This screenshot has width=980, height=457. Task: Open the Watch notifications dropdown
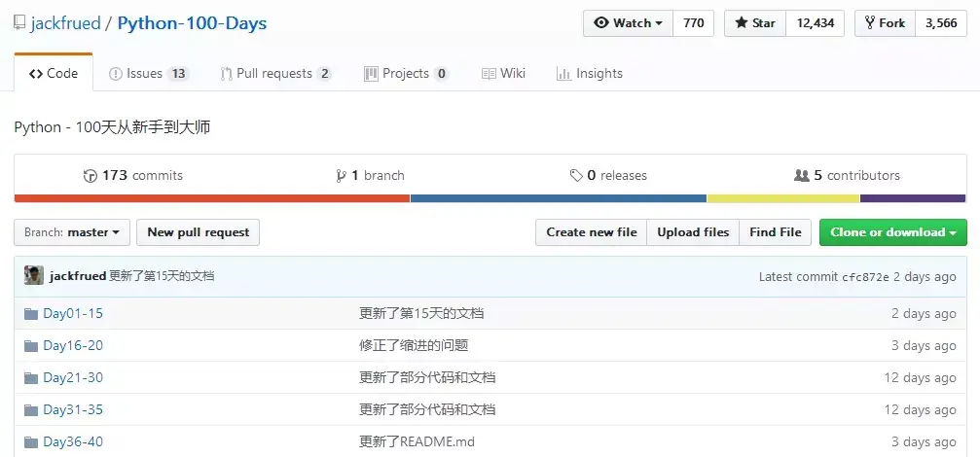tap(628, 23)
